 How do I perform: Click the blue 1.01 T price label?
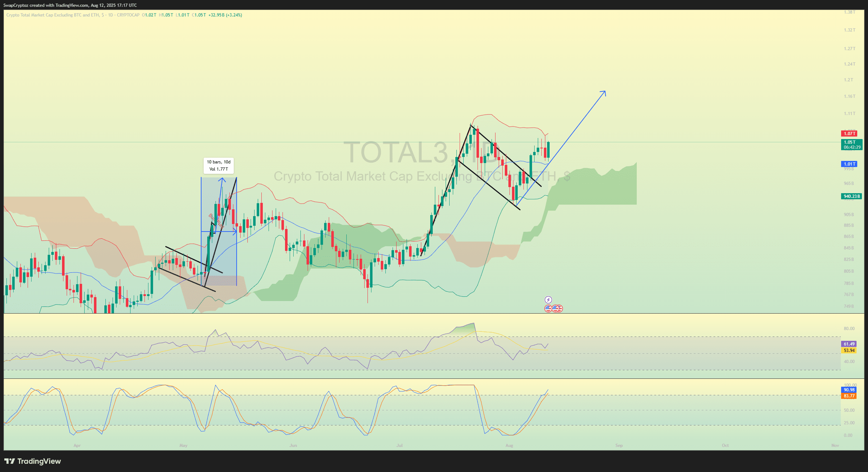[x=849, y=164]
